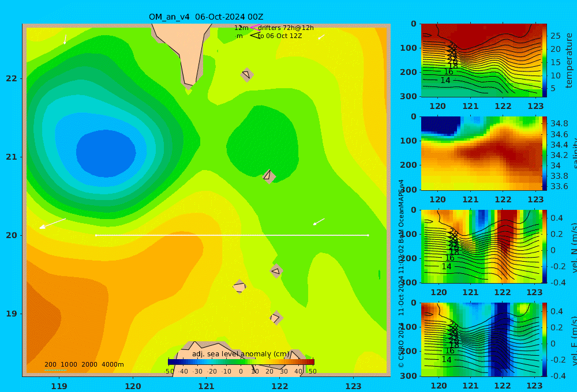
Task: Click the '14' isotherm label in temperature section
Action: pos(445,80)
